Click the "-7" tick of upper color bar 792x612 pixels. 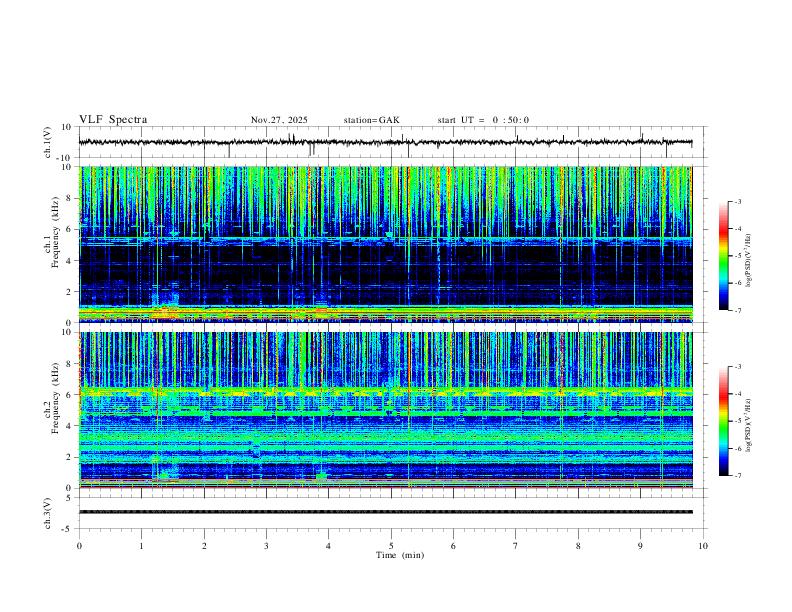click(738, 311)
